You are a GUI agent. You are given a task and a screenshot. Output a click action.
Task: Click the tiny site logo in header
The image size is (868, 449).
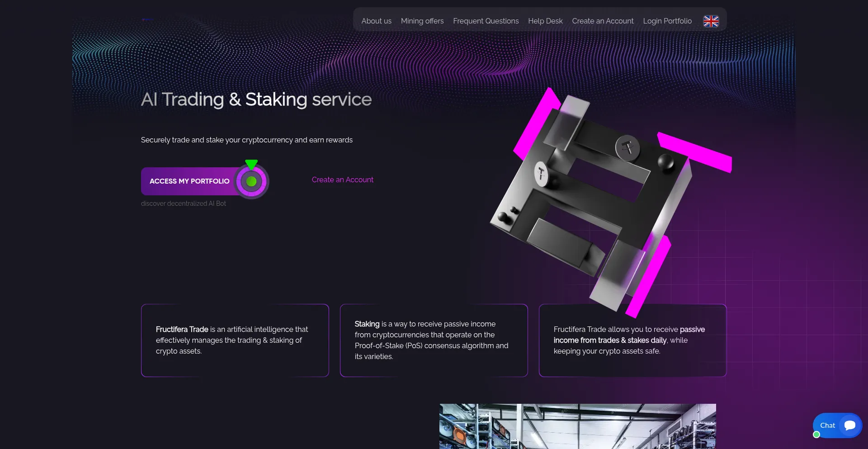coord(147,19)
